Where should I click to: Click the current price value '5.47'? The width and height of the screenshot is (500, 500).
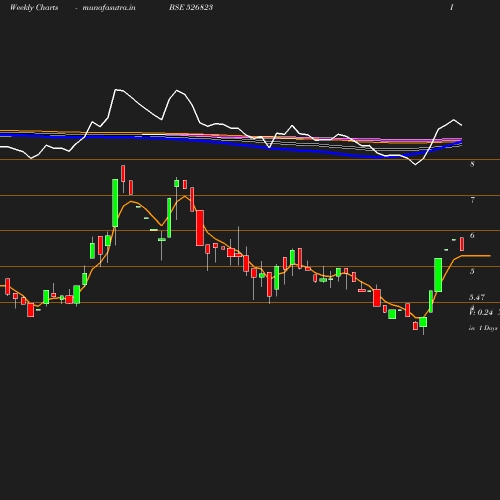477,297
